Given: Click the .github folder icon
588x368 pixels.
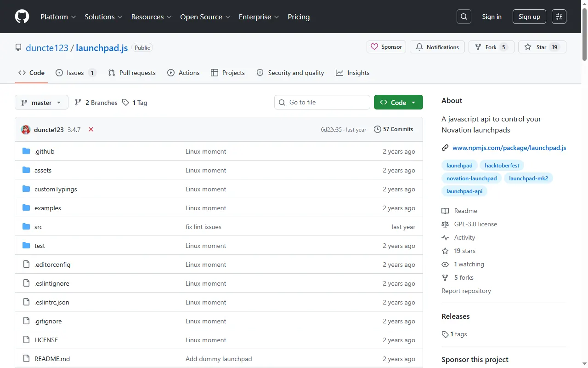Looking at the screenshot, I should click(x=26, y=151).
